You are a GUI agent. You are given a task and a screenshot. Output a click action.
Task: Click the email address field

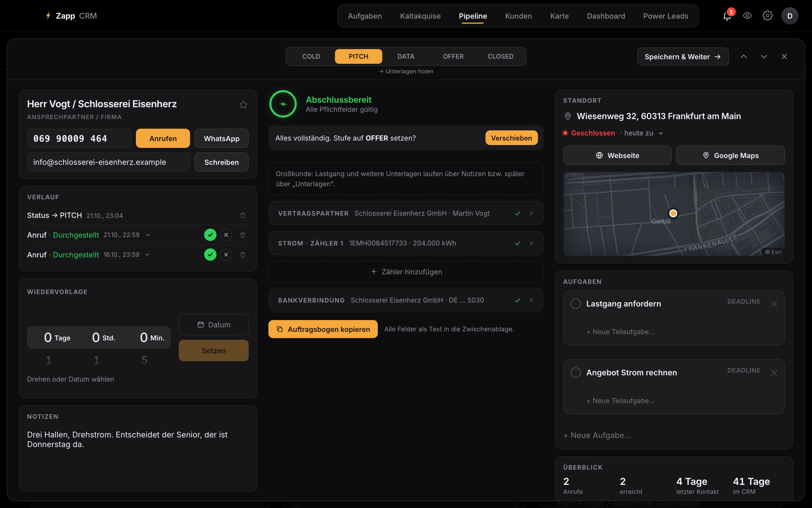click(x=108, y=162)
